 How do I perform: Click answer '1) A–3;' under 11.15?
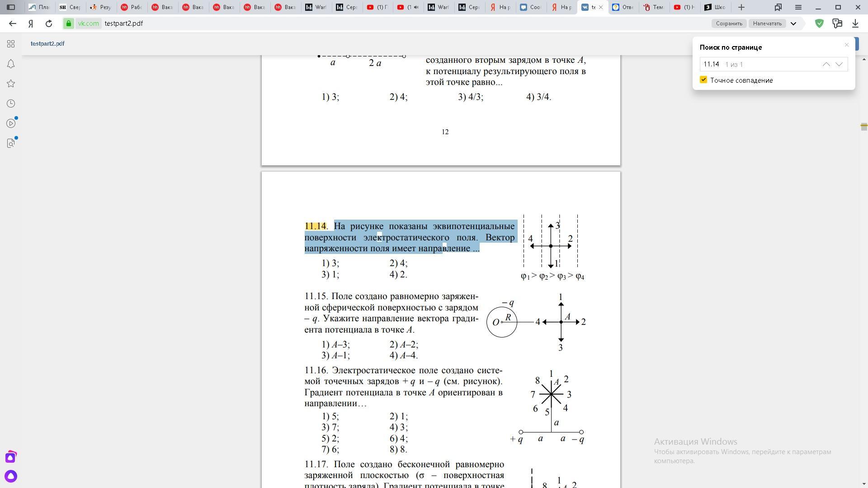click(336, 345)
